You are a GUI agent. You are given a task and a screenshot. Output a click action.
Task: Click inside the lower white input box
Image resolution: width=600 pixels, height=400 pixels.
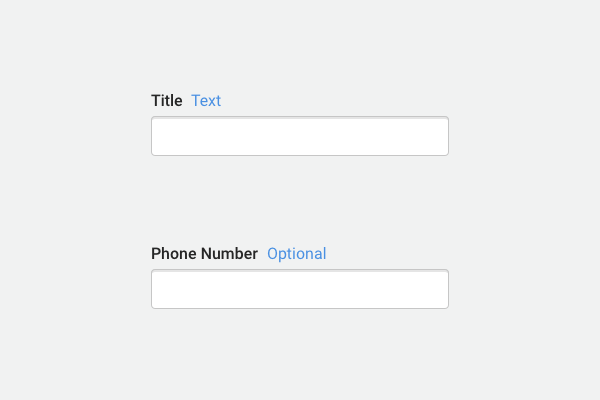pyautogui.click(x=300, y=289)
